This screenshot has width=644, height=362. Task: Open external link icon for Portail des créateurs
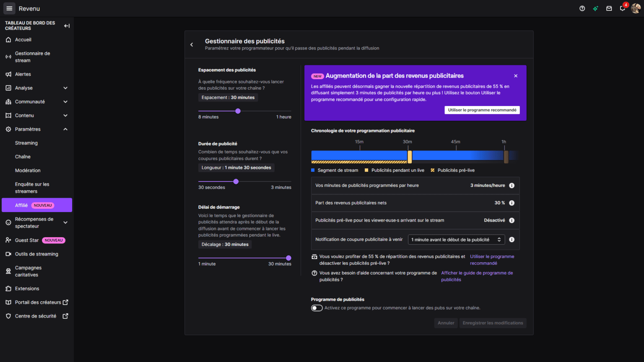tap(65, 303)
